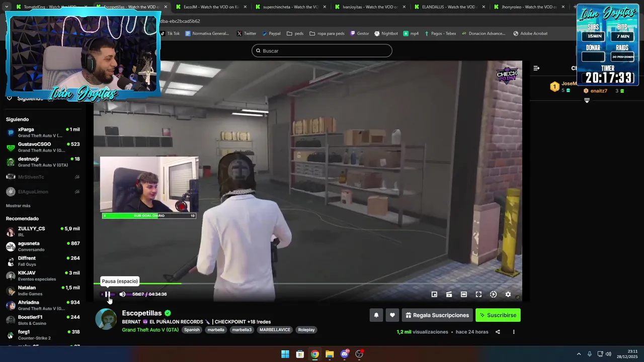Open Ahriadna recommended channel
The height and width of the screenshot is (362, 644).
click(x=43, y=305)
